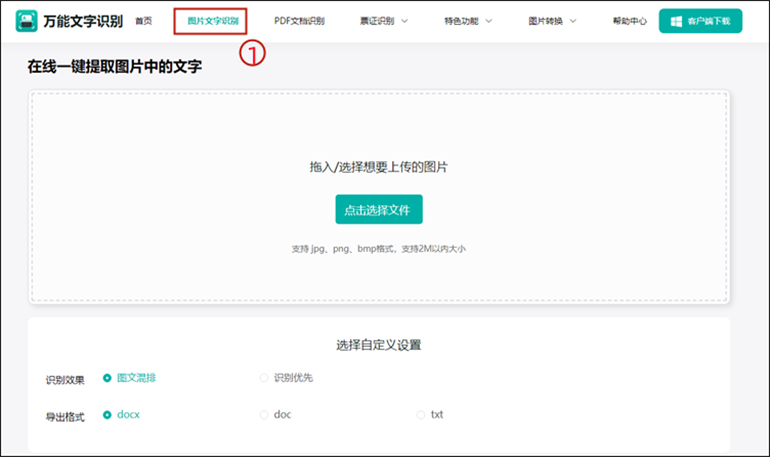Expand the 图片转换 dropdown arrow
770x457 pixels.
click(x=573, y=21)
